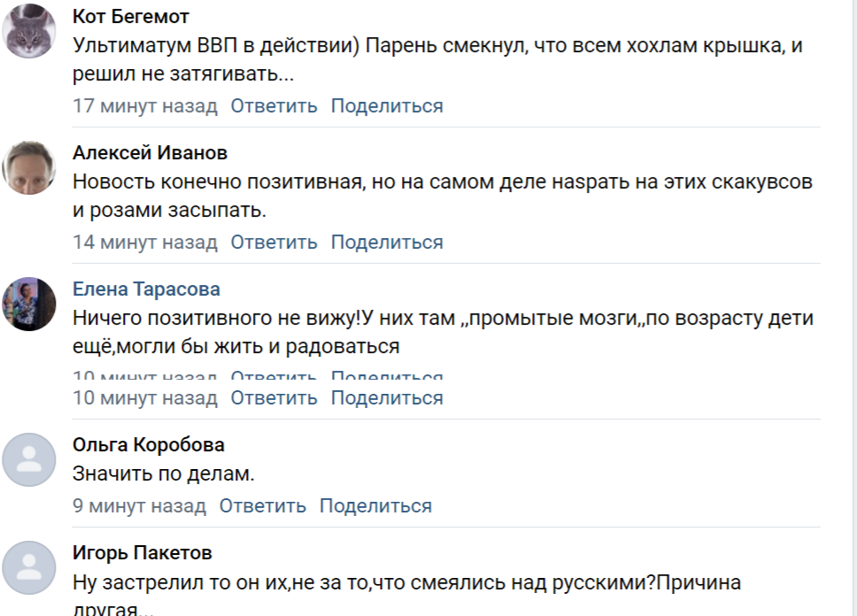The image size is (857, 616).
Task: Open Елена Тарасова's profile picture
Action: 29,304
